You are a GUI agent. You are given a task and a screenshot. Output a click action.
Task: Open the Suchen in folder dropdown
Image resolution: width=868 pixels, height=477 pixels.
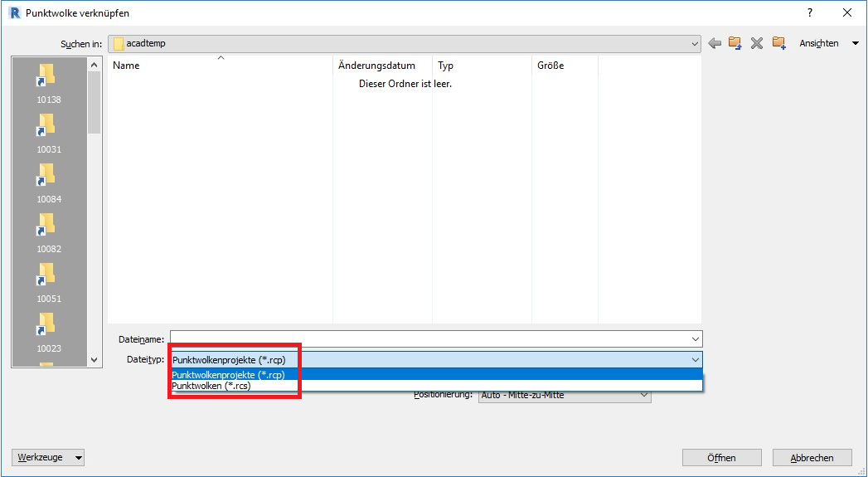[x=694, y=43]
